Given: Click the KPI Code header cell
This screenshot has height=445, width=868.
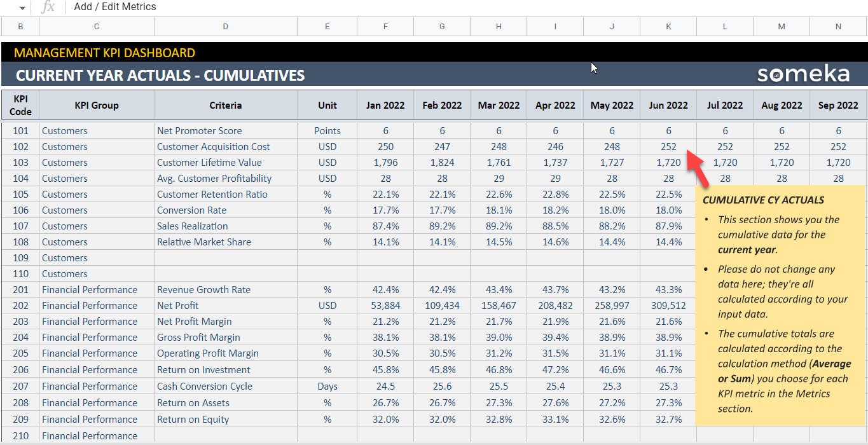Looking at the screenshot, I should pyautogui.click(x=20, y=105).
